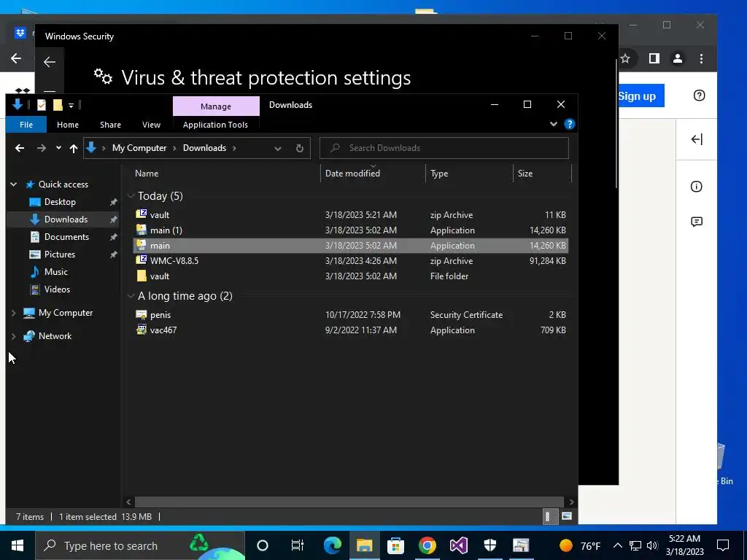
Task: Open Music in navigation pane
Action: [55, 272]
